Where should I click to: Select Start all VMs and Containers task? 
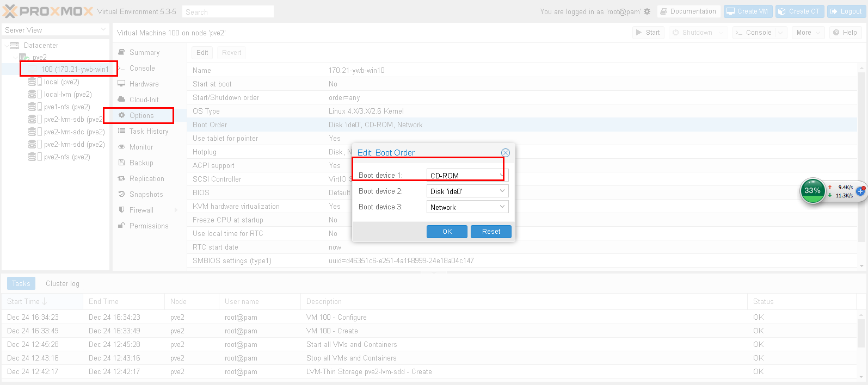pos(430,344)
